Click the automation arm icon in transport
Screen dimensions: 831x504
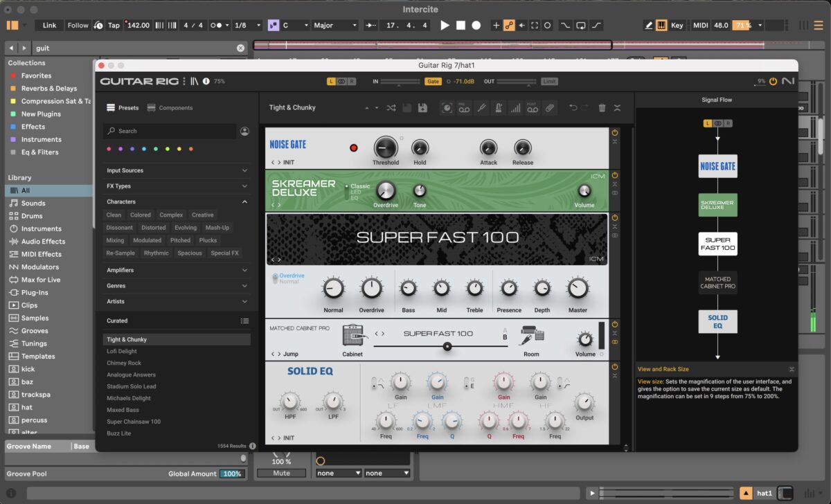[x=509, y=25]
